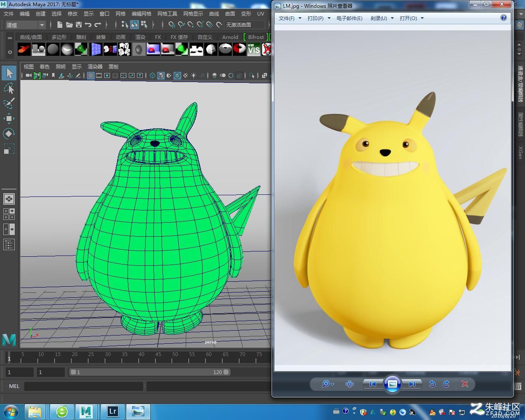The width and height of the screenshot is (525, 420).
Task: Click the range slider bar
Action: pyautogui.click(x=150, y=372)
